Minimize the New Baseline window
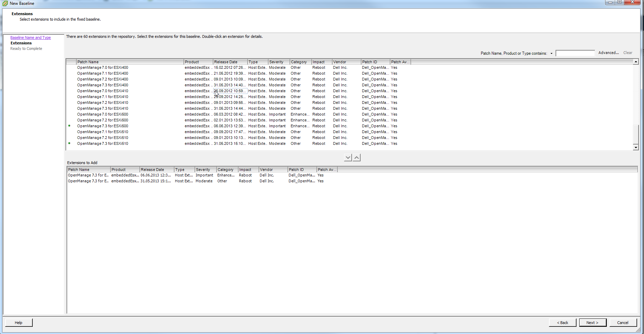Image resolution: width=644 pixels, height=334 pixels. click(x=610, y=2)
